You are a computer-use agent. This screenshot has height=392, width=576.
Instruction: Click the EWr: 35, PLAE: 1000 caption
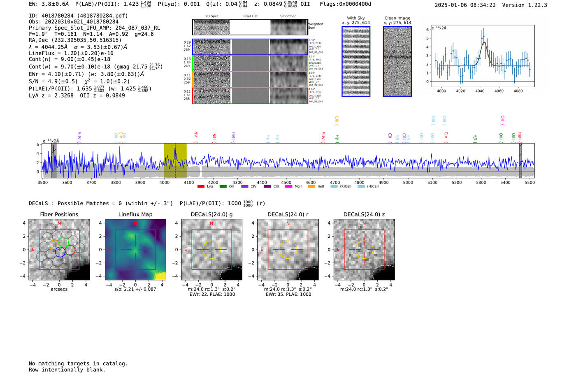pyautogui.click(x=288, y=295)
